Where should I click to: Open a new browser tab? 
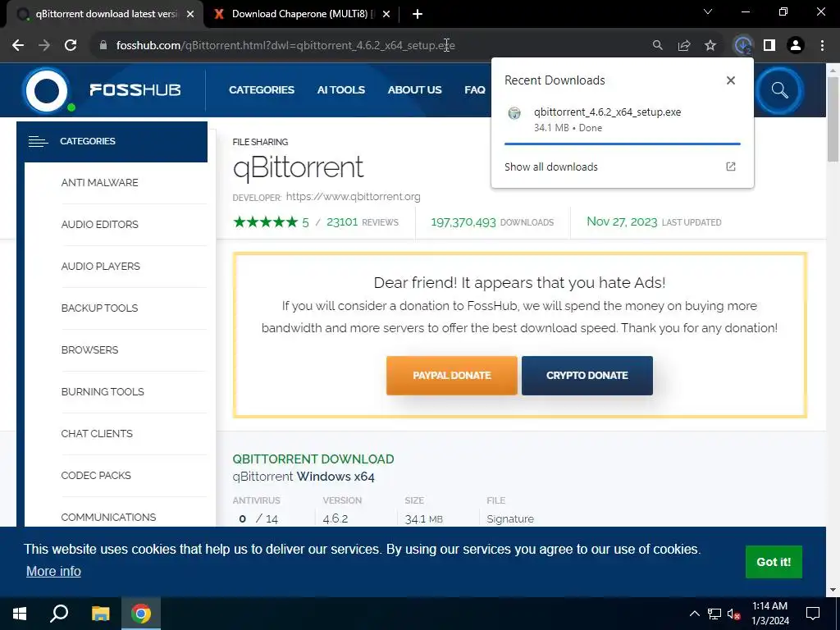[418, 15]
